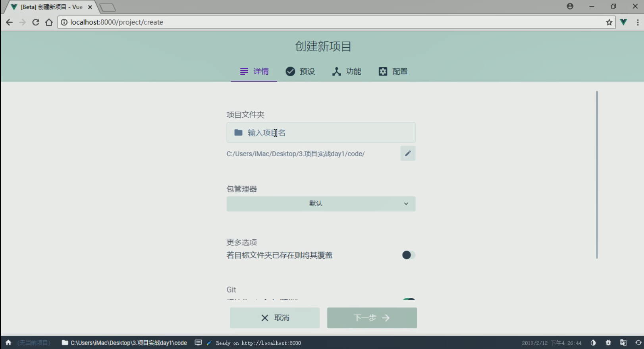Click the address bar URL field

(336, 22)
